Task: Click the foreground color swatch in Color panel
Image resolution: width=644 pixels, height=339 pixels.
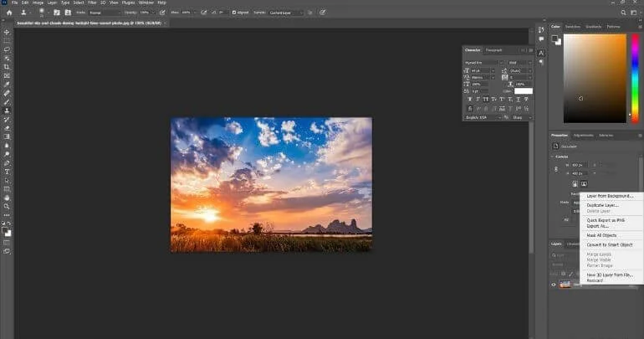Action: click(x=555, y=39)
